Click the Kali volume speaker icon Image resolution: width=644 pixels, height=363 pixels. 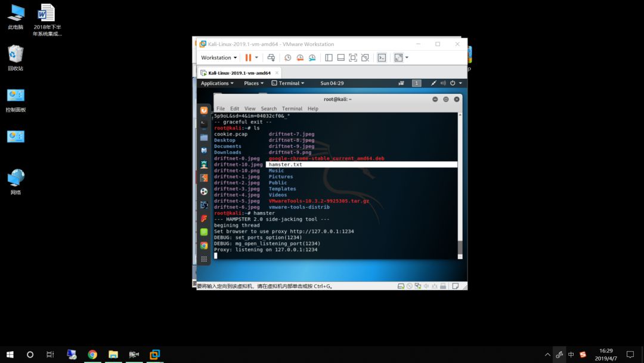443,83
